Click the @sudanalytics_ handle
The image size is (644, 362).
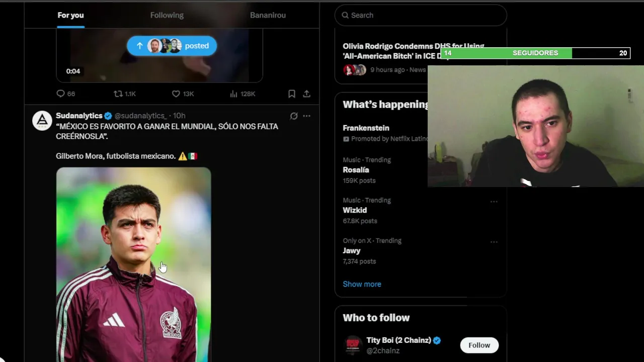point(140,116)
